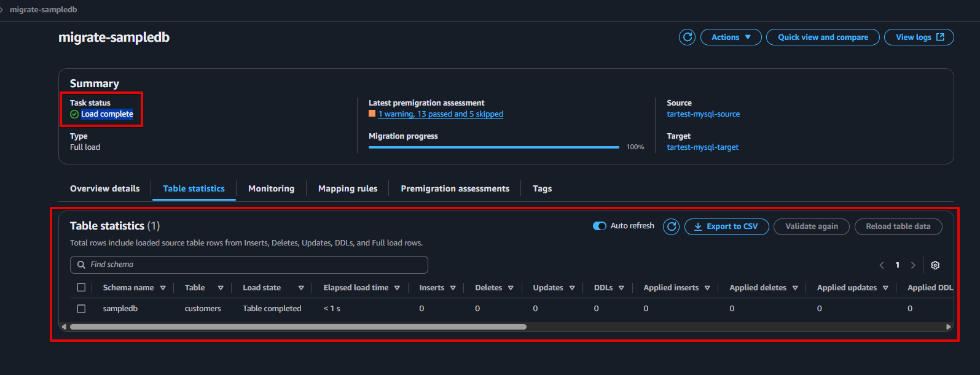Select all rows with header checkbox
Screen dimensions: 980x375
point(81,287)
